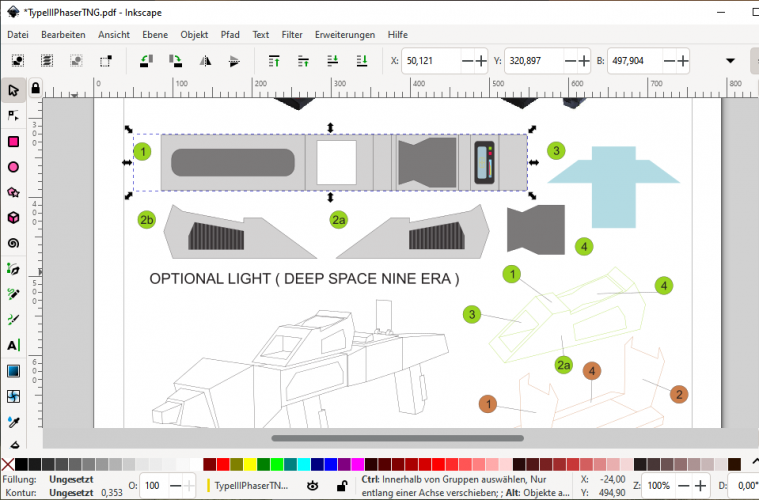The image size is (759, 500).
Task: Select the Pencil freehand tool
Action: coord(14,294)
